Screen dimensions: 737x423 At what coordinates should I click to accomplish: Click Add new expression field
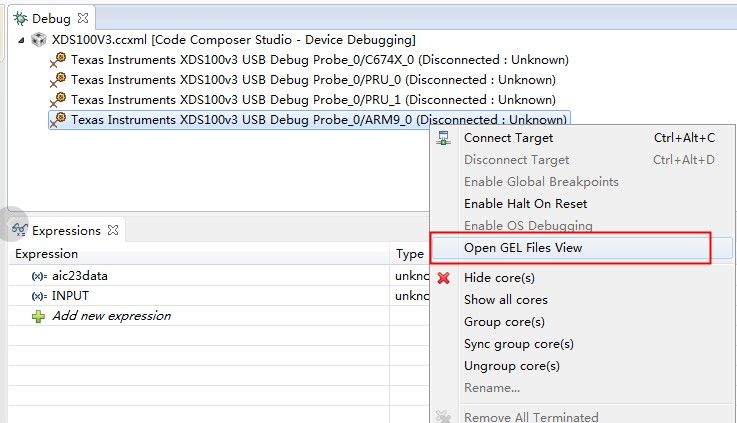pos(111,316)
